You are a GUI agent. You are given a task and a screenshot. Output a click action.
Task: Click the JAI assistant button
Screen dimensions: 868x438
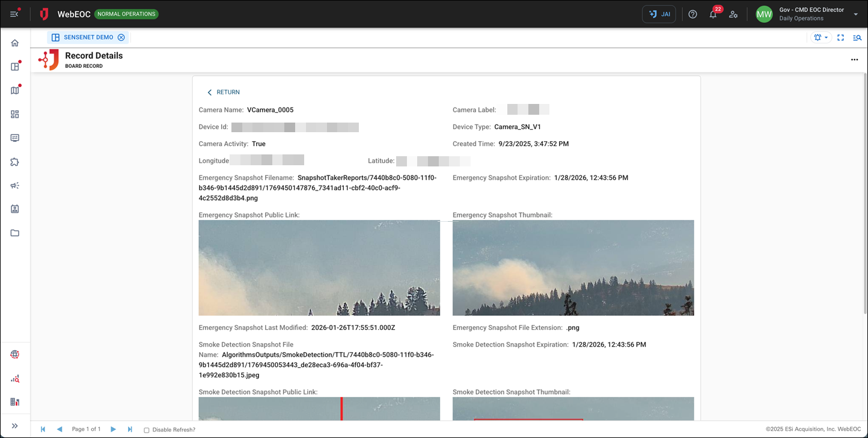[x=659, y=14]
